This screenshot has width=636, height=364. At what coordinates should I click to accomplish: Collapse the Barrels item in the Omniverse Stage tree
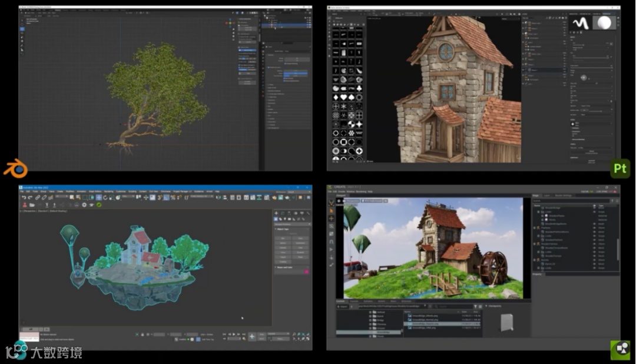coord(534,260)
